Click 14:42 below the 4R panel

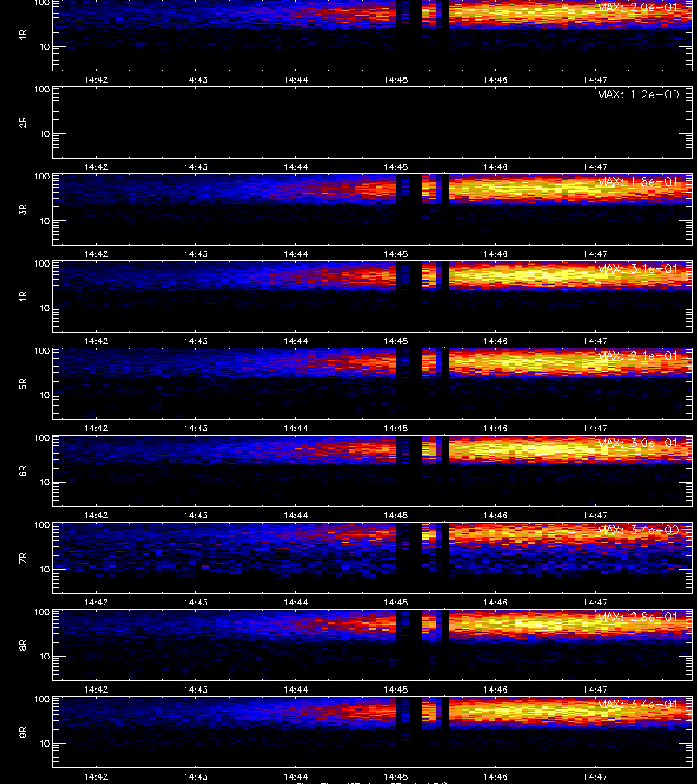coord(96,341)
